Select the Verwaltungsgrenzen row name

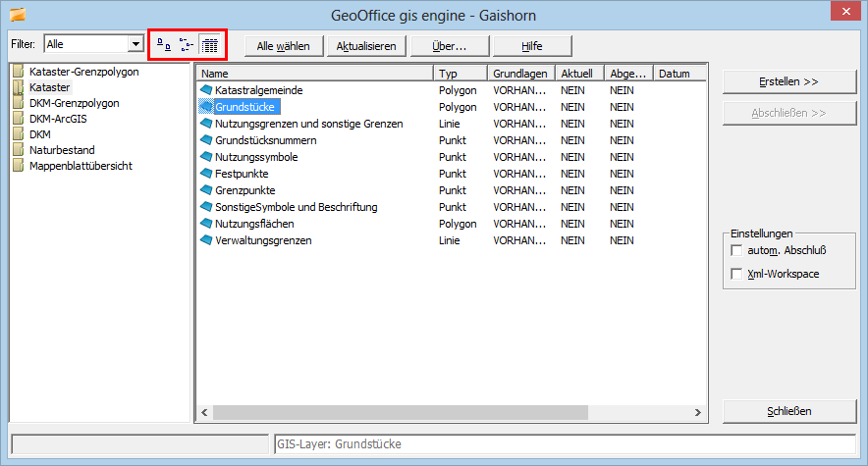tap(263, 240)
